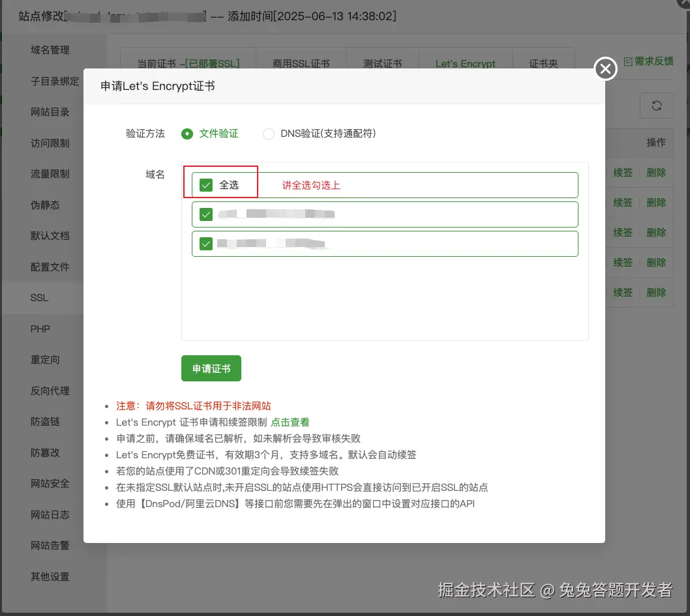Click the 申请证书 button
This screenshot has width=690, height=616.
tap(211, 368)
